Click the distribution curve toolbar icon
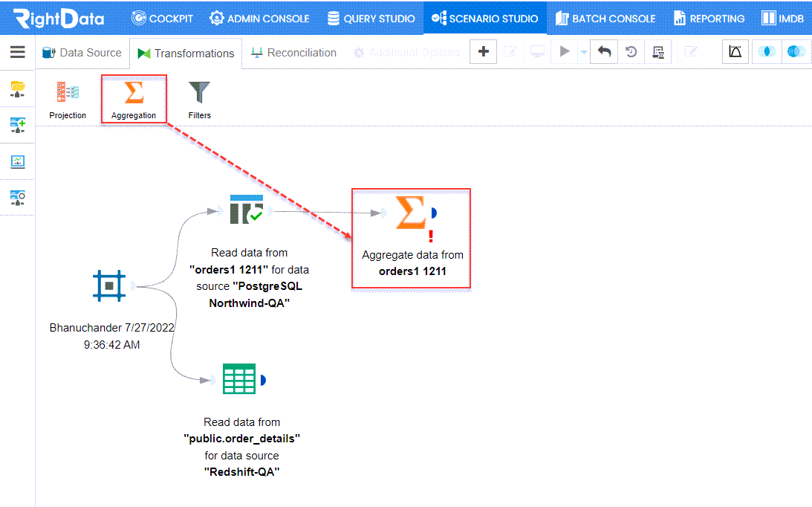This screenshot has height=507, width=812. click(735, 52)
